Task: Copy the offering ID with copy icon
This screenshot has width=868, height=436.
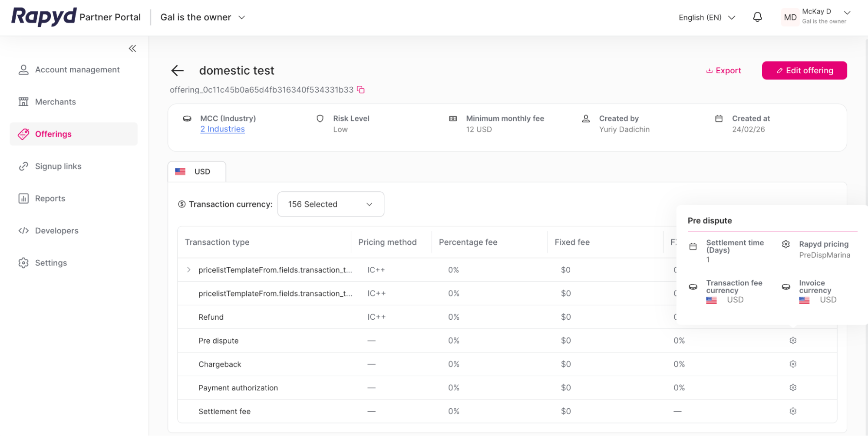Action: point(361,90)
